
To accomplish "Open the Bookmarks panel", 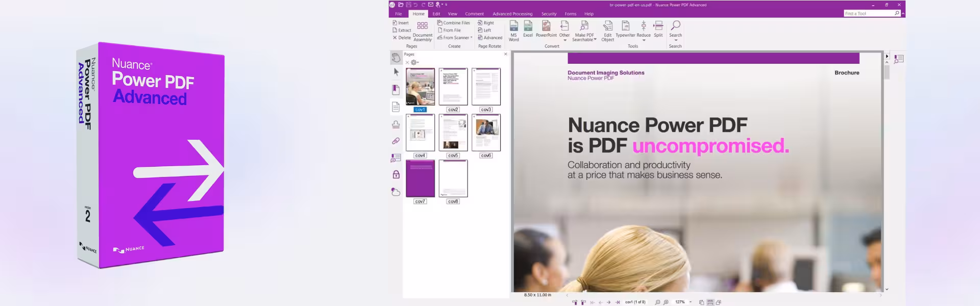I will (x=396, y=90).
